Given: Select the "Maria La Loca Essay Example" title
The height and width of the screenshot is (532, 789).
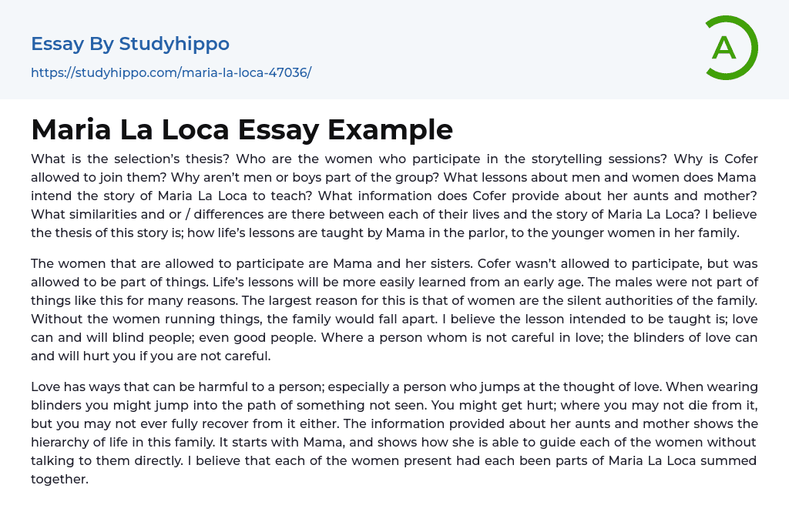Looking at the screenshot, I should point(242,129).
